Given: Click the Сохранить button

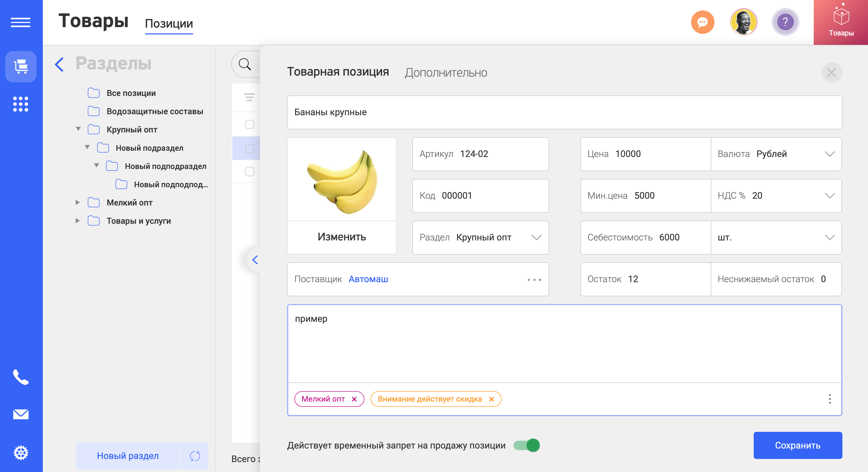Looking at the screenshot, I should [798, 445].
